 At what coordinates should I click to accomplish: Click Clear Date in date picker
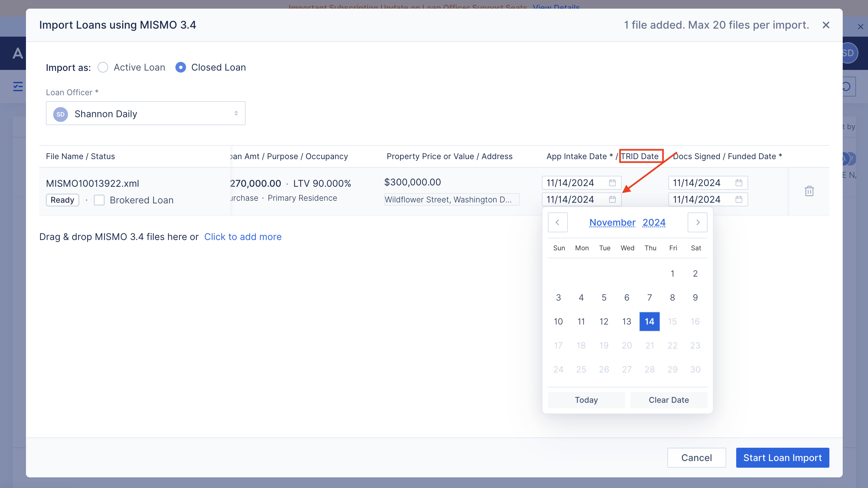tap(669, 400)
